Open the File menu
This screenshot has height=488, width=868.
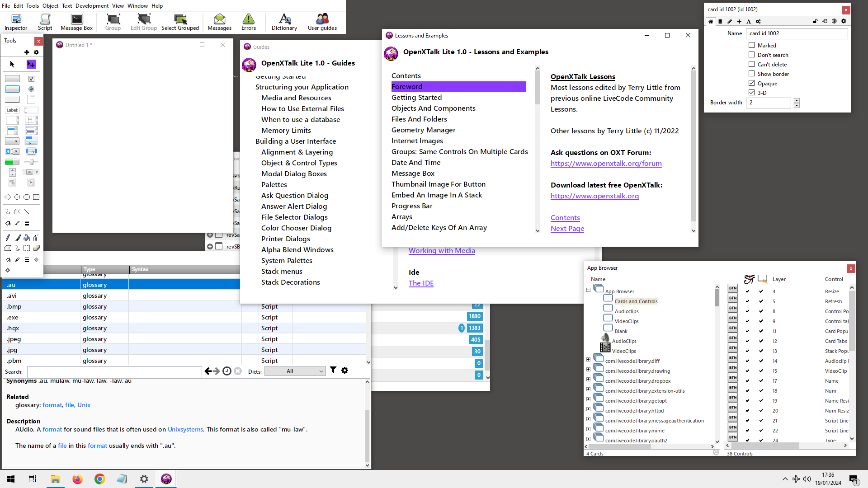pos(6,5)
